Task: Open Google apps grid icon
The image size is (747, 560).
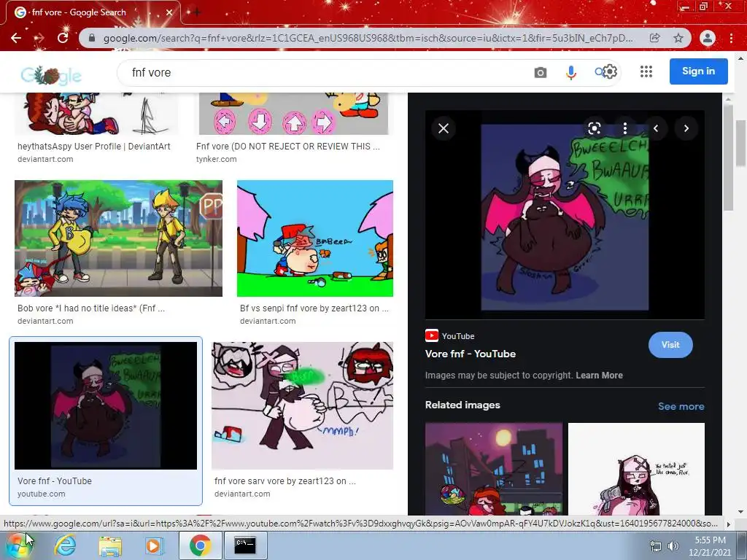Action: tap(646, 71)
